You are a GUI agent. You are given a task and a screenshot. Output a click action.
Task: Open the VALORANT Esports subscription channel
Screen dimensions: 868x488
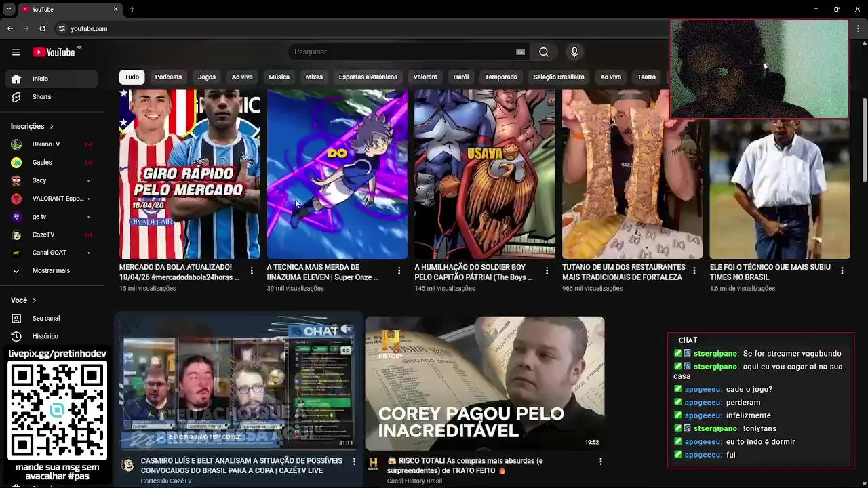point(52,199)
